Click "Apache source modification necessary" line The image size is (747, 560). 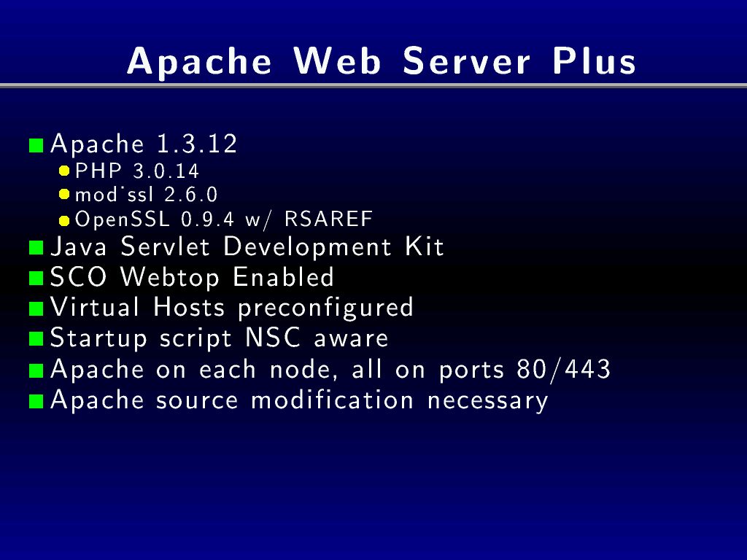click(299, 400)
